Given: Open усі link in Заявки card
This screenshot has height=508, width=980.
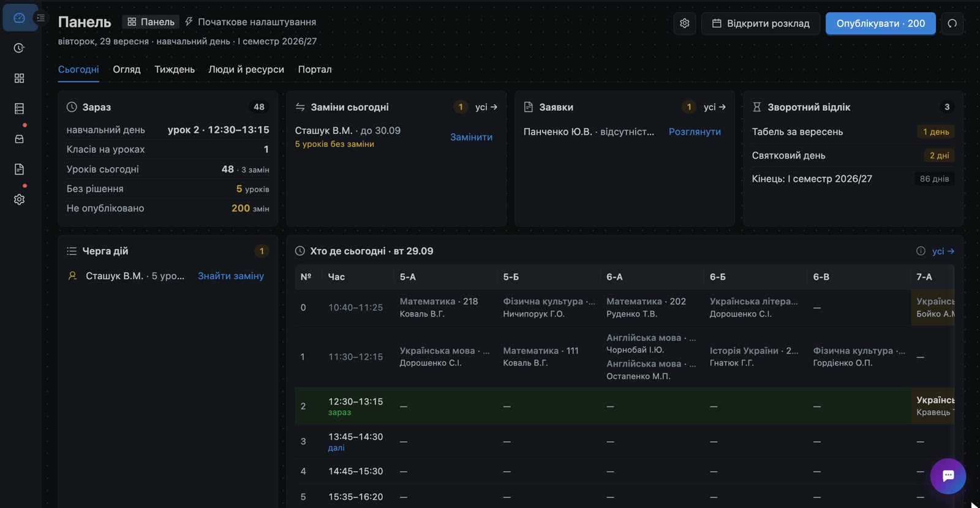Looking at the screenshot, I should [715, 107].
